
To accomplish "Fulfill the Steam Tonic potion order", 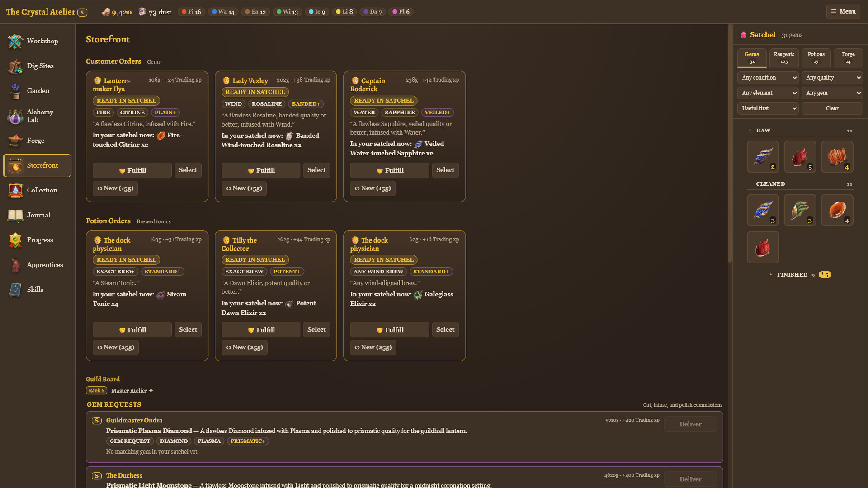I will (x=132, y=330).
